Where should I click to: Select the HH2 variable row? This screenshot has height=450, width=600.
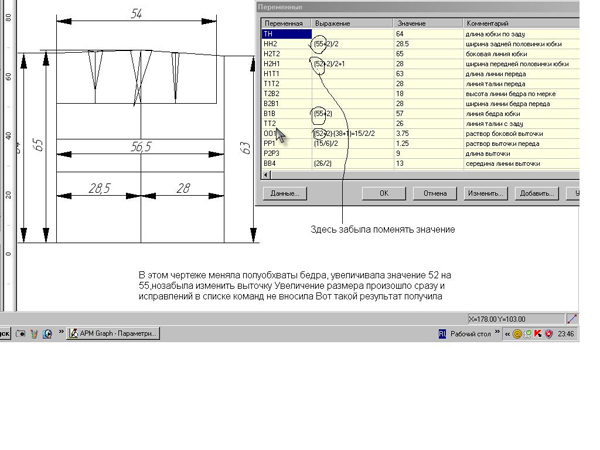click(x=421, y=44)
